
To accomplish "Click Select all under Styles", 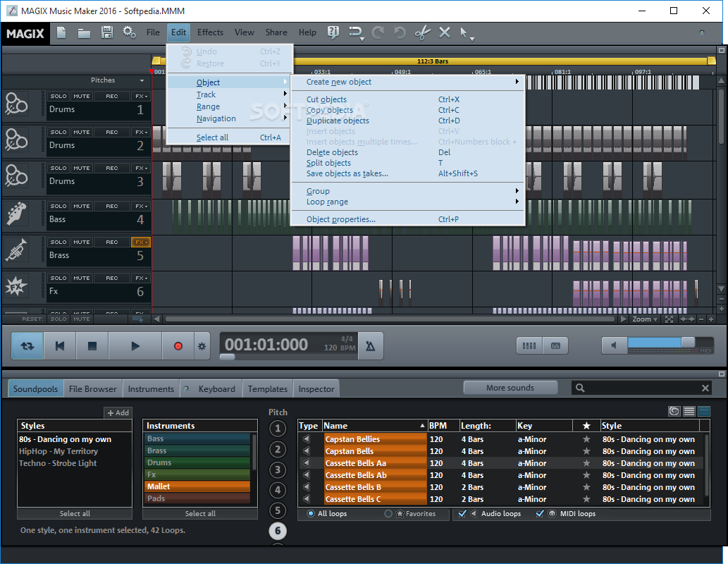I will coord(75,513).
